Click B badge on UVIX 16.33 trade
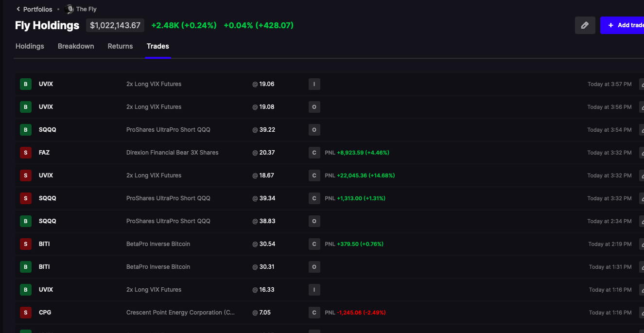Image resolution: width=644 pixels, height=333 pixels. pyautogui.click(x=26, y=290)
